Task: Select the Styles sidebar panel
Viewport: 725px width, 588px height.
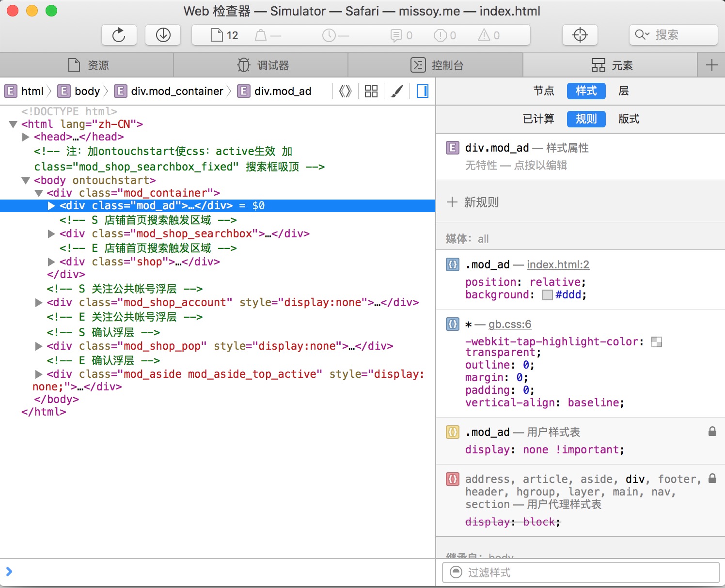Action: pos(586,91)
